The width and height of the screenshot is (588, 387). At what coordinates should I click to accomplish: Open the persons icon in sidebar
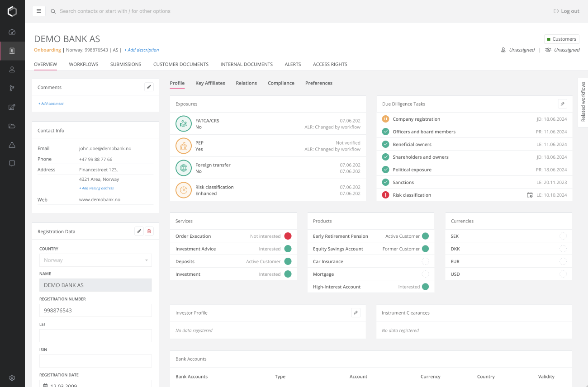point(12,70)
